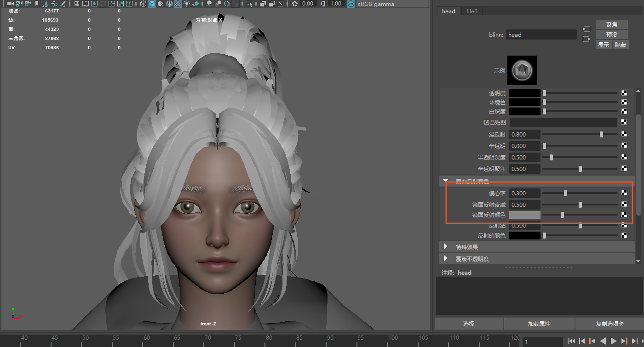This screenshot has width=644, height=347.
Task: Toggle the grid display icon
Action: click(x=77, y=4)
